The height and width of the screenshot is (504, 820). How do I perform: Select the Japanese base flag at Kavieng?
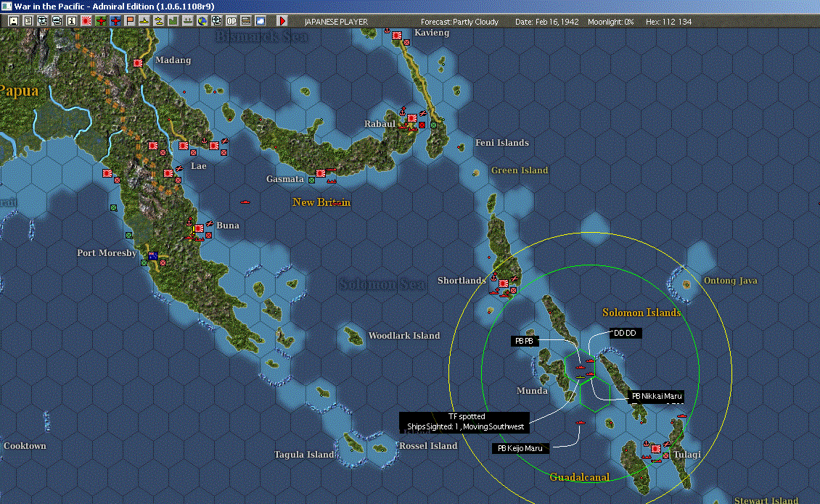(x=397, y=36)
